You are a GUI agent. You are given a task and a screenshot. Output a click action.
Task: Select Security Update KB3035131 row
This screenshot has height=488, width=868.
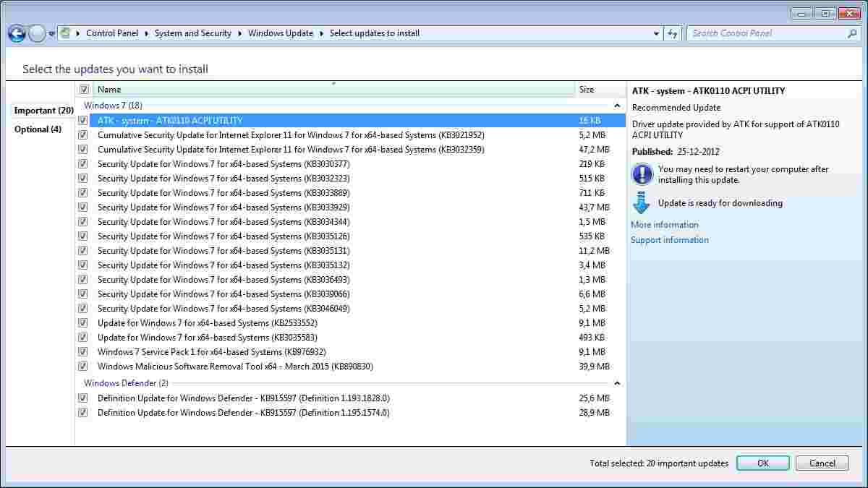point(351,251)
